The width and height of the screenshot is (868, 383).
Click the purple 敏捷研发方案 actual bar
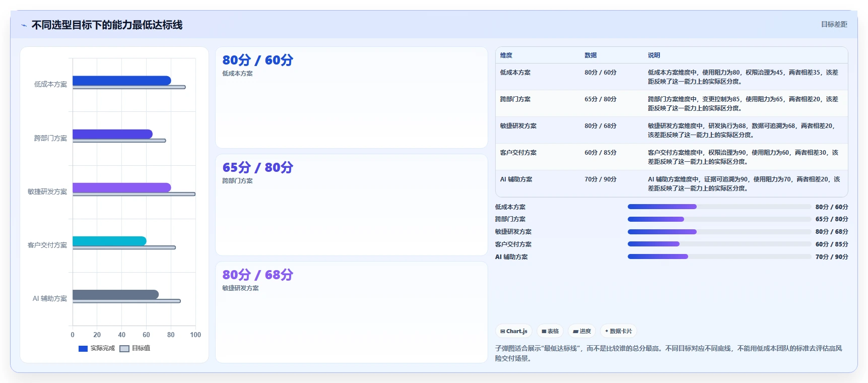tap(122, 187)
